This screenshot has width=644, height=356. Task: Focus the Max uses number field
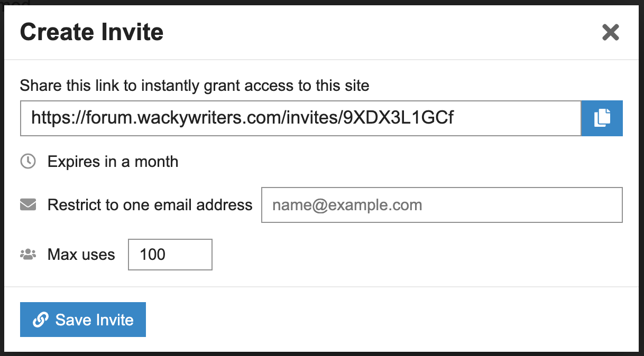point(170,255)
